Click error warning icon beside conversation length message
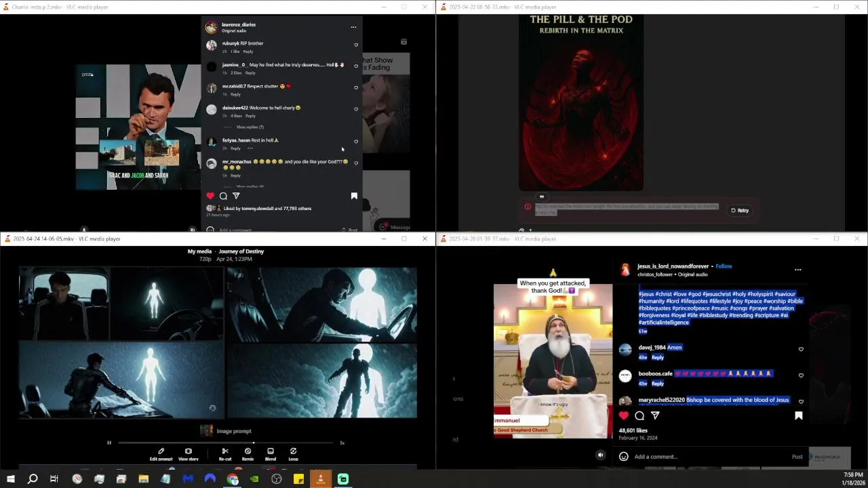868x488 pixels. (528, 207)
